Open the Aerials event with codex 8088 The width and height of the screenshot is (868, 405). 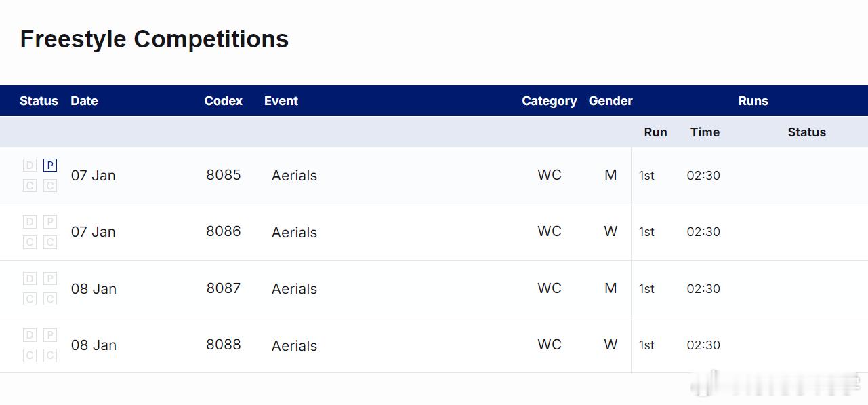[x=294, y=346]
